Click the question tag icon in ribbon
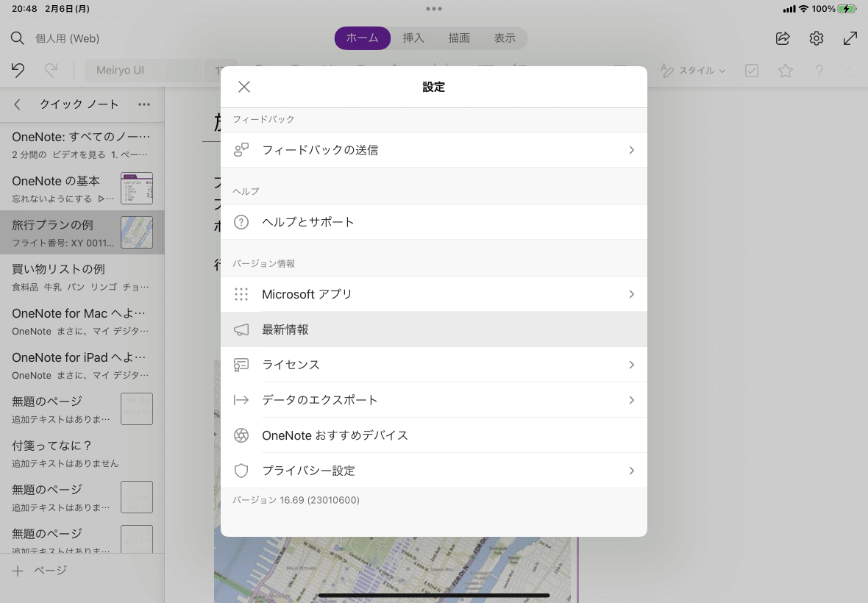This screenshot has width=868, height=603. (x=819, y=71)
